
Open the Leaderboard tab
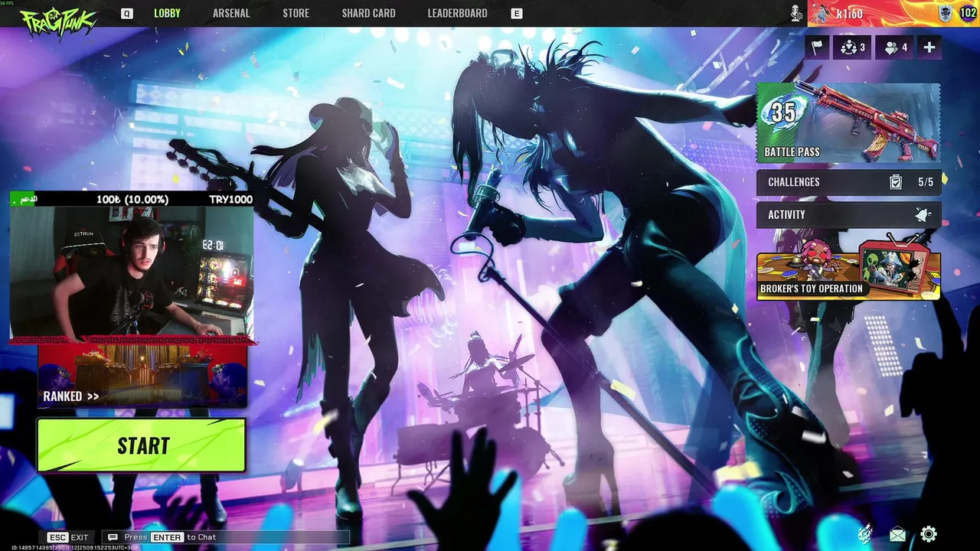(x=457, y=13)
